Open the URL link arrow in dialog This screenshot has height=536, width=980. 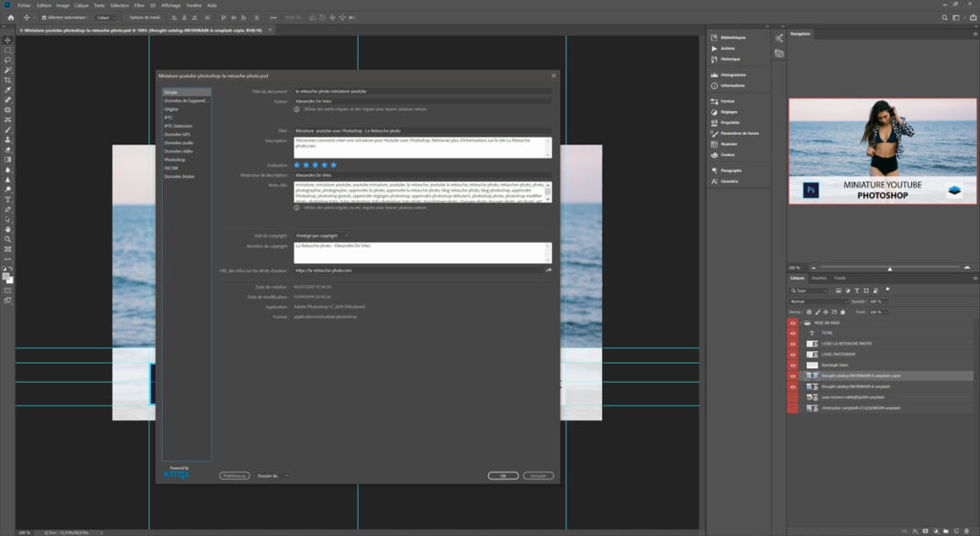click(x=548, y=271)
